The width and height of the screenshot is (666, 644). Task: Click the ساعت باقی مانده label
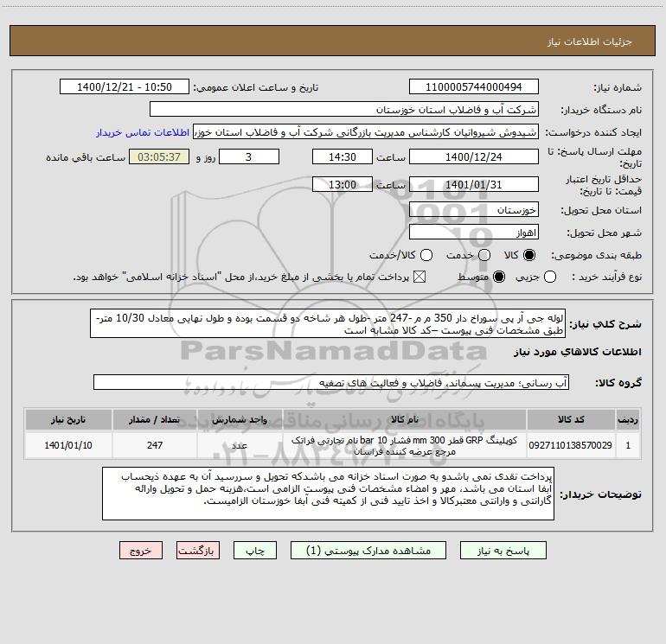point(86,157)
